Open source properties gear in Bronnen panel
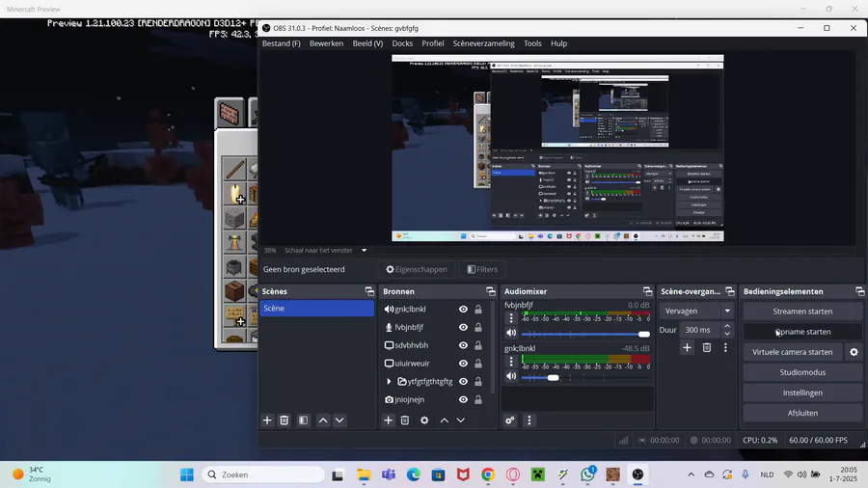868x488 pixels. pos(424,420)
